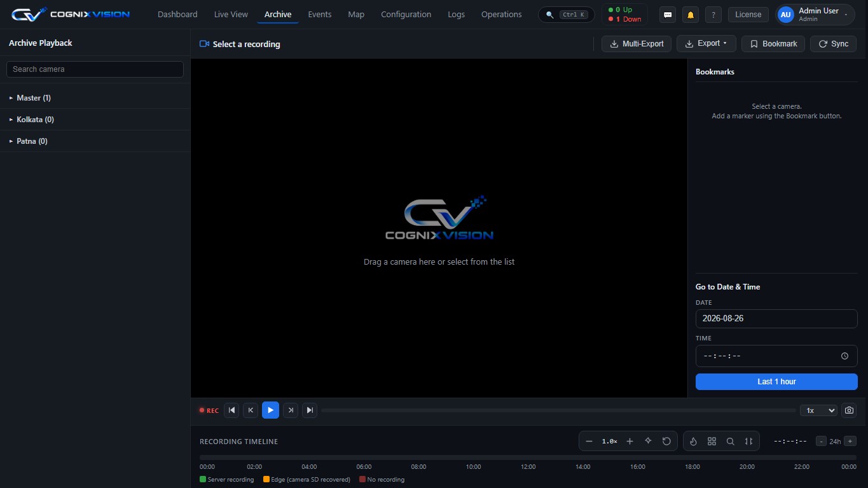Skip to recording end
This screenshot has width=868, height=488.
click(x=310, y=410)
